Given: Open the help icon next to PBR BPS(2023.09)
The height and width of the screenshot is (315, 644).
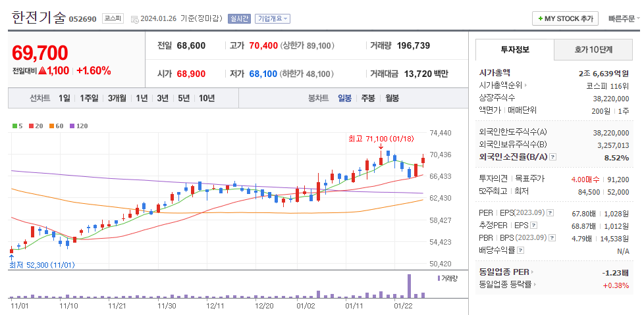Looking at the screenshot, I should point(553,237).
